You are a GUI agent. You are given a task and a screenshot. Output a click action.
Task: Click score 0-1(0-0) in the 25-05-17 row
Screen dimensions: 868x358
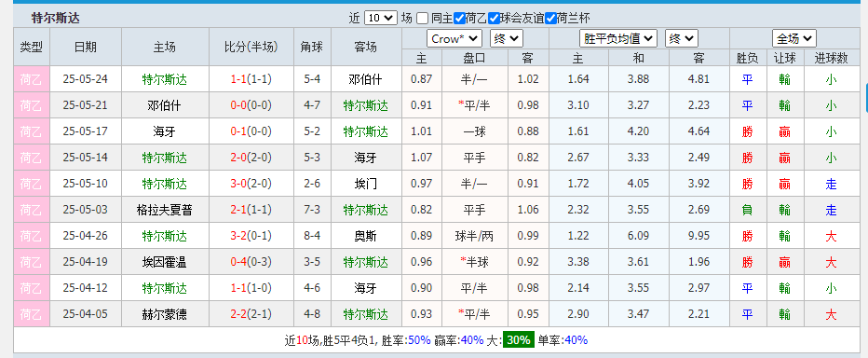point(251,131)
